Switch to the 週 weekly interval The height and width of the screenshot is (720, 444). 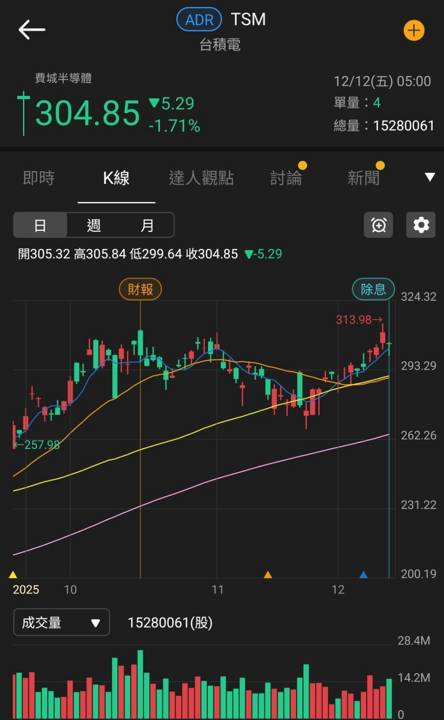point(94,225)
